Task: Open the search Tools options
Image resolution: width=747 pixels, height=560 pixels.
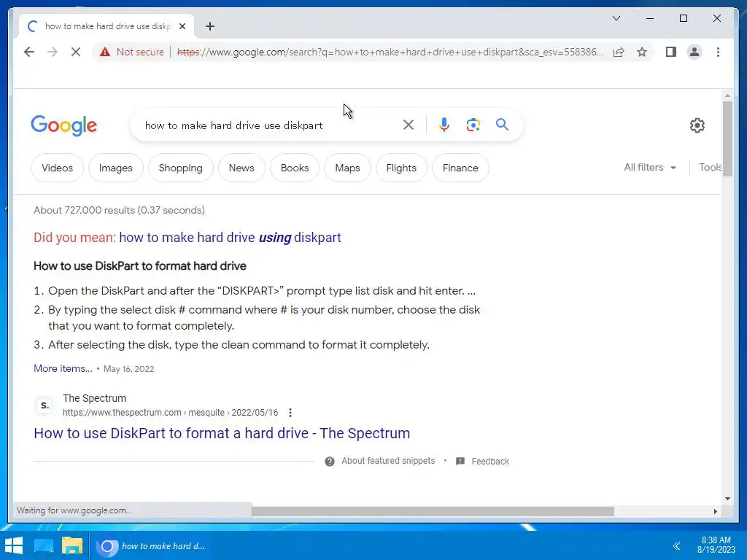Action: point(710,167)
